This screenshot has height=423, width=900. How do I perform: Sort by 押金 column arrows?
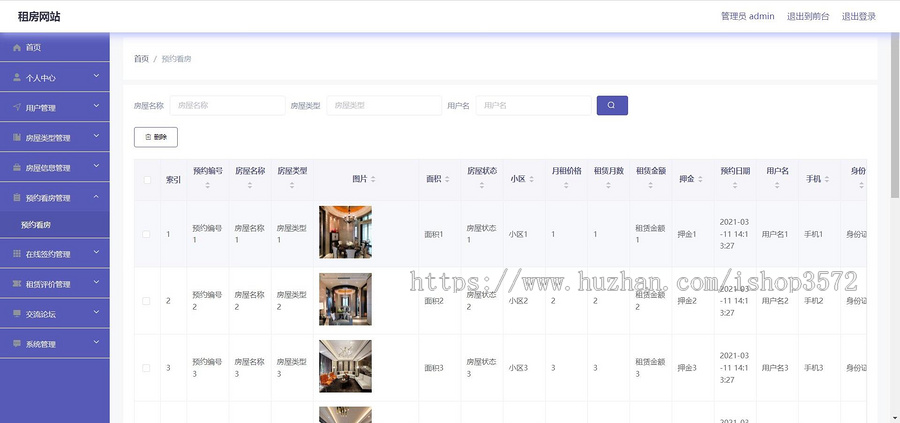tap(700, 180)
